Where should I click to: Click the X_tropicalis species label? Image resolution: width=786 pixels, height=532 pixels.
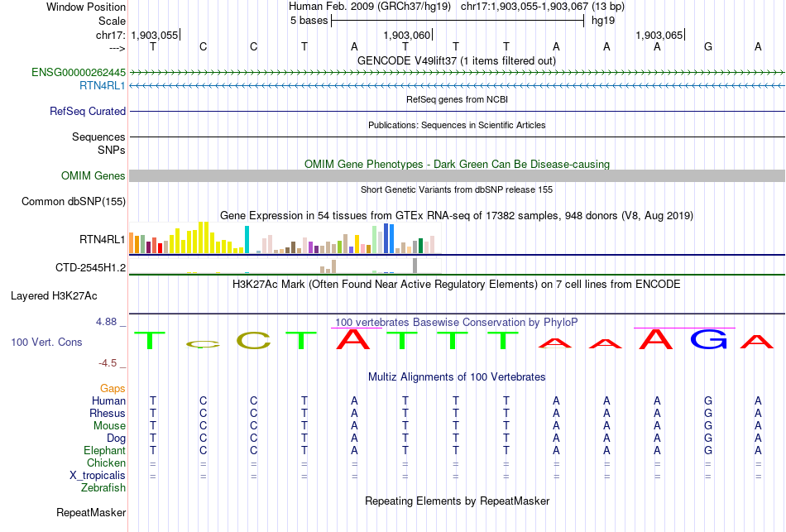[x=98, y=476]
